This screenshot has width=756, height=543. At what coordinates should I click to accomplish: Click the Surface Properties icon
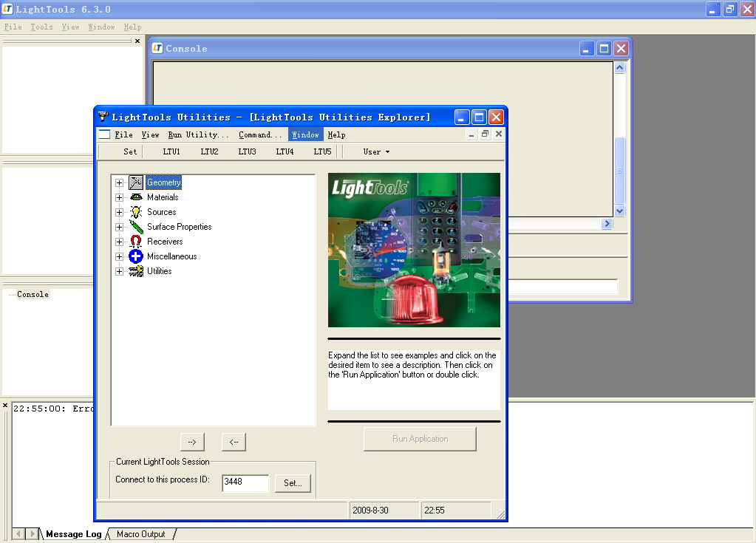(136, 227)
